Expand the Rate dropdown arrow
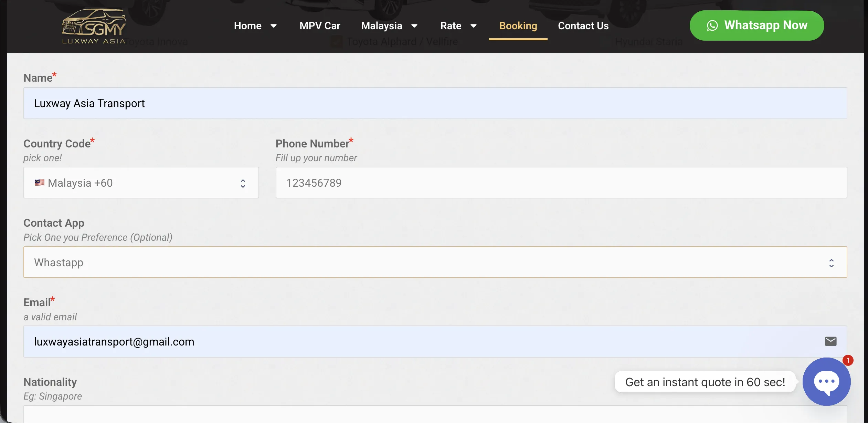 [x=474, y=26]
